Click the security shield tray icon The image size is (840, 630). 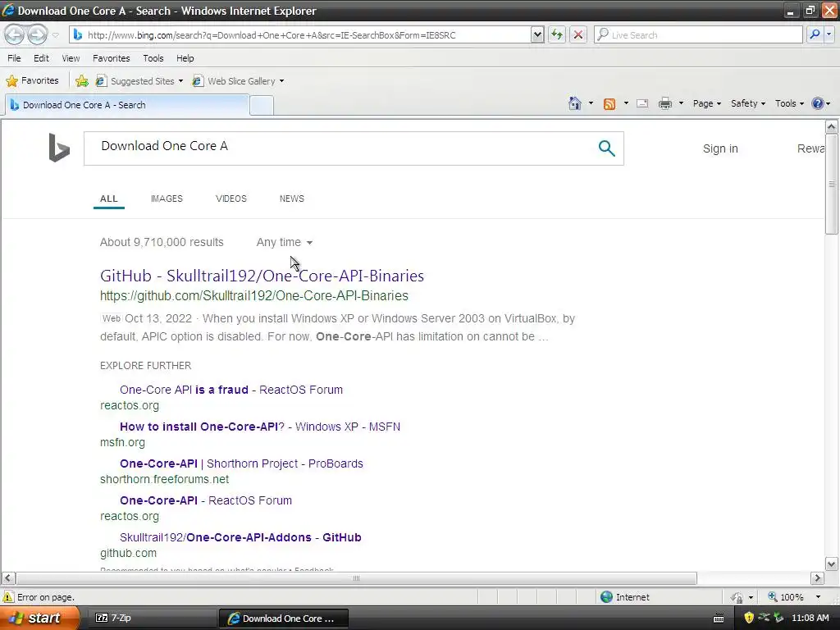tap(749, 618)
